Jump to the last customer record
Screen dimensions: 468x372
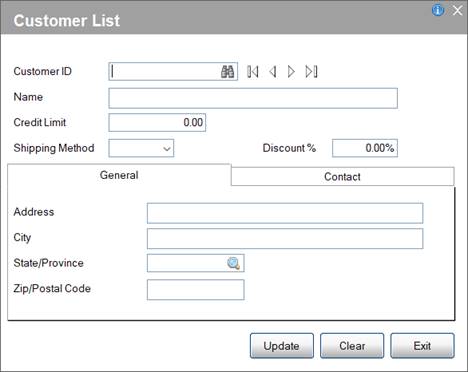[311, 71]
